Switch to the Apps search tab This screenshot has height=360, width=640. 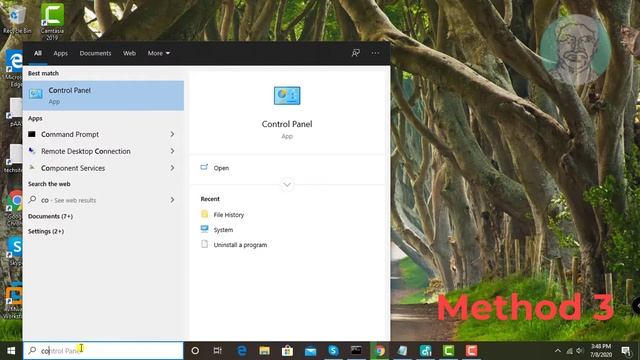pos(60,53)
